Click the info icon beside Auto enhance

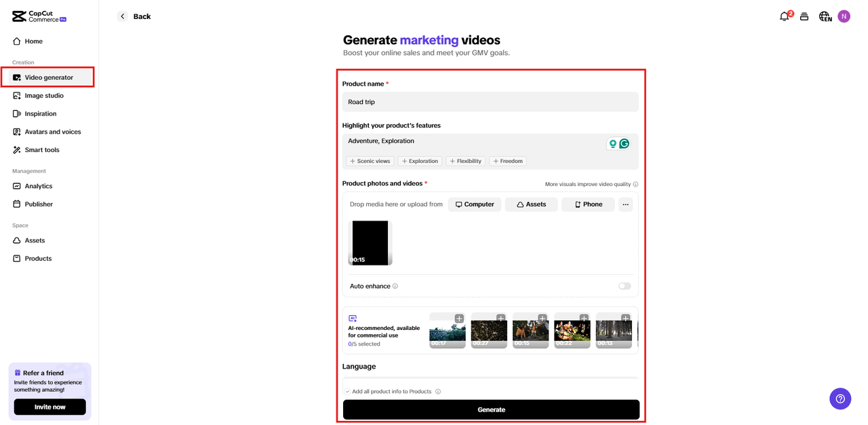pyautogui.click(x=395, y=287)
